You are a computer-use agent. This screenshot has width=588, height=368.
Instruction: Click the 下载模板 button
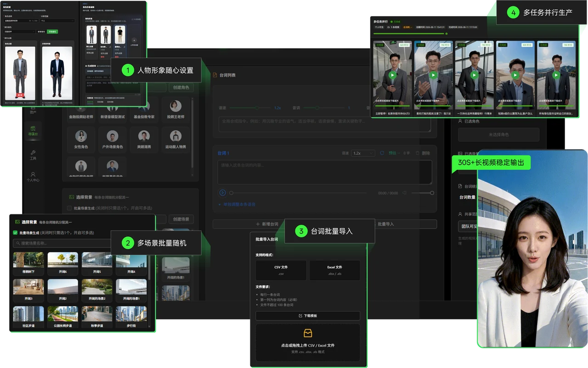tap(308, 316)
